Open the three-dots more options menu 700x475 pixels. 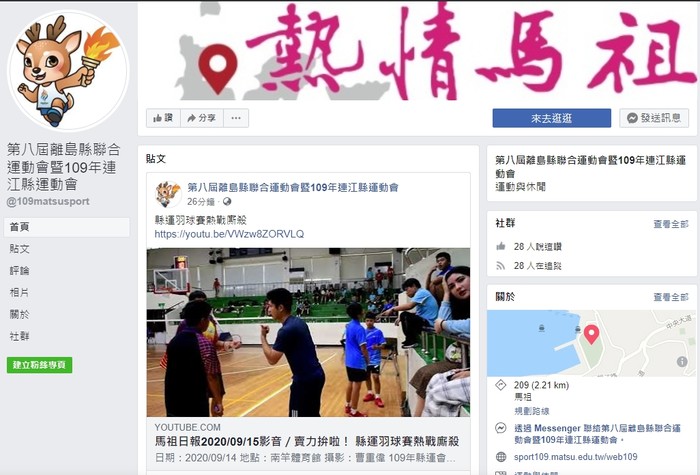click(236, 118)
